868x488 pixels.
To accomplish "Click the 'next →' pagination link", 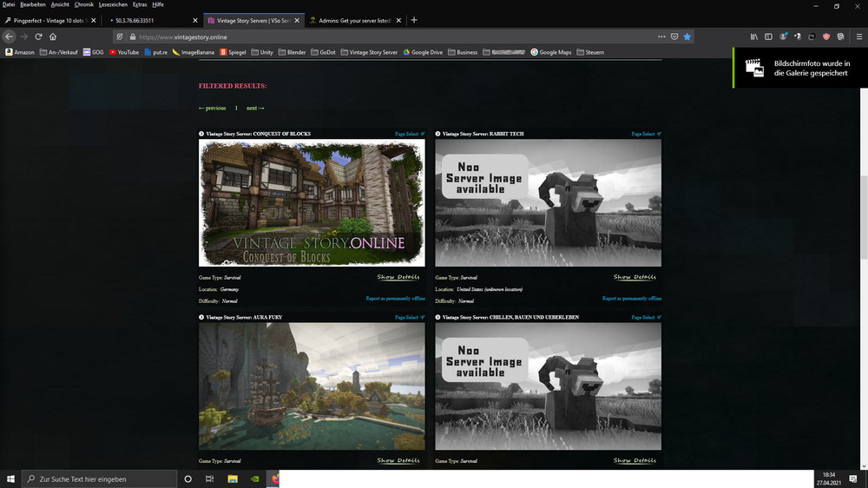I will pos(255,108).
